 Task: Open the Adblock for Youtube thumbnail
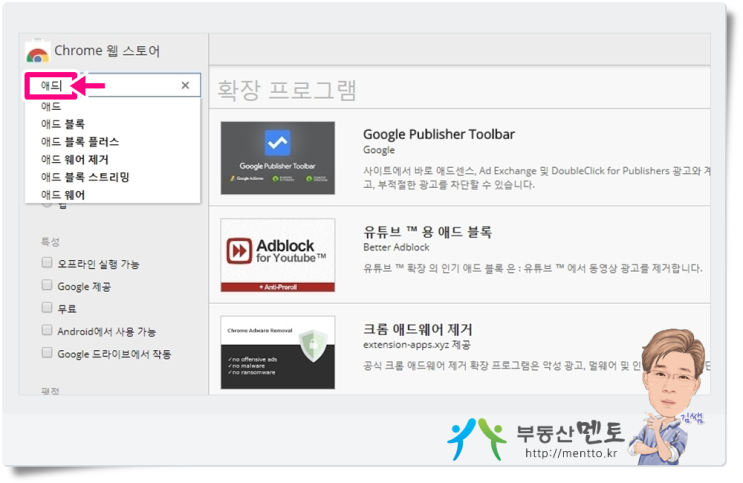click(278, 255)
